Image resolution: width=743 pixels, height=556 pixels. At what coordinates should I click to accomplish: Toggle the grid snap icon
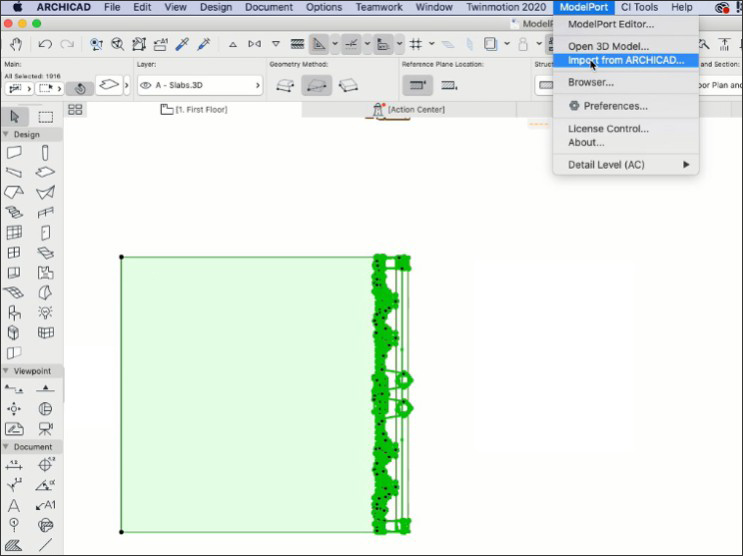[x=416, y=44]
